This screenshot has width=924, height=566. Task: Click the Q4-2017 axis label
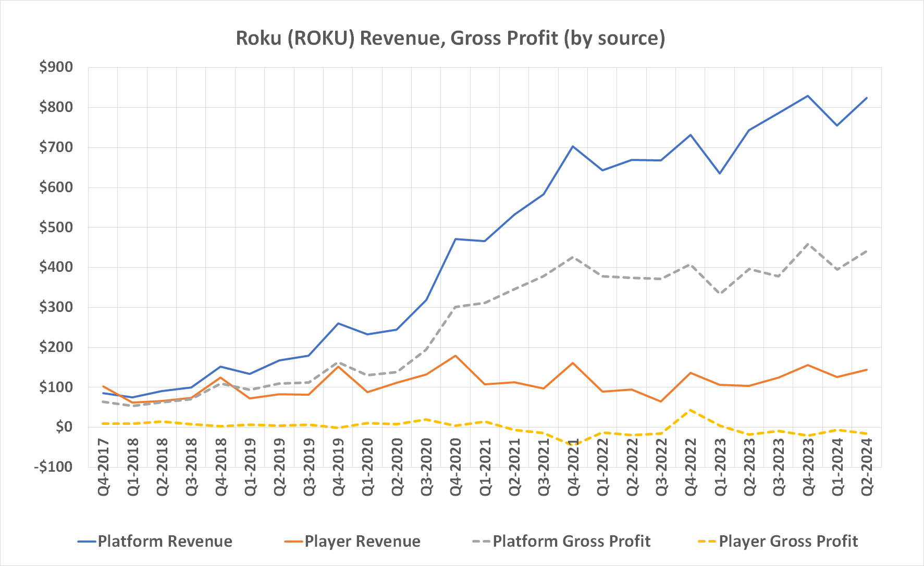[103, 468]
